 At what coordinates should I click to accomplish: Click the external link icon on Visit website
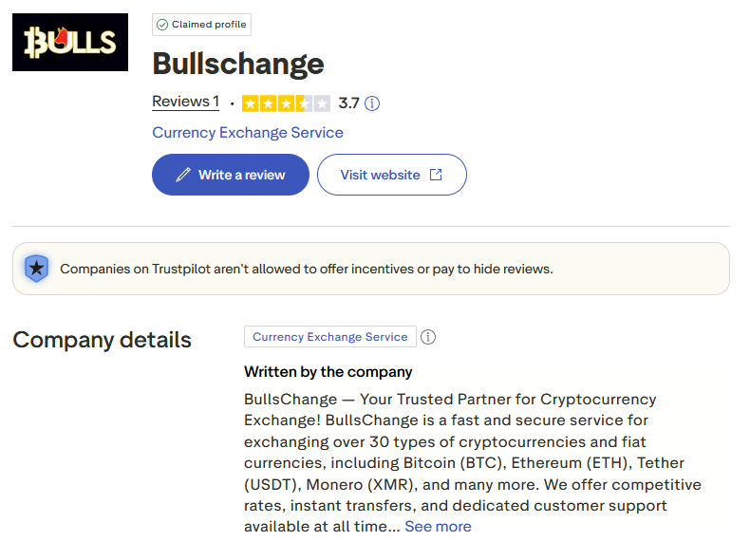436,175
